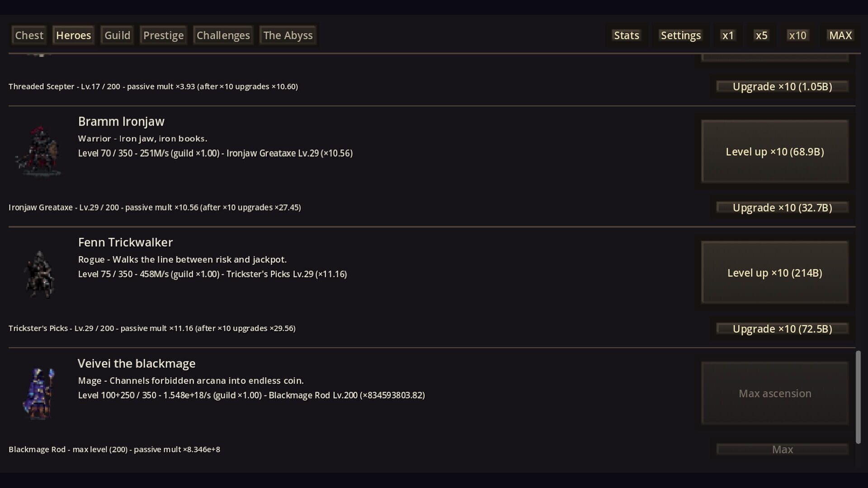868x488 pixels.
Task: Upgrade the Trickster's Picks weapon
Action: pos(782,328)
